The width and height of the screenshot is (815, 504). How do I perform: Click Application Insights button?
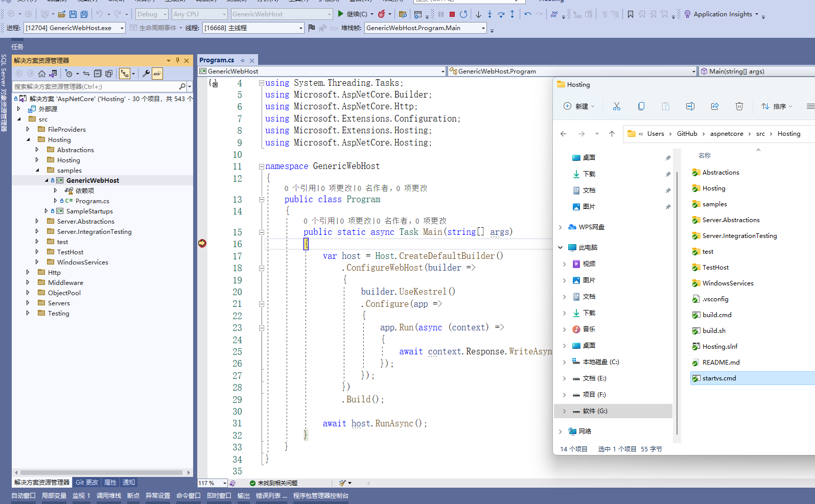(x=720, y=14)
